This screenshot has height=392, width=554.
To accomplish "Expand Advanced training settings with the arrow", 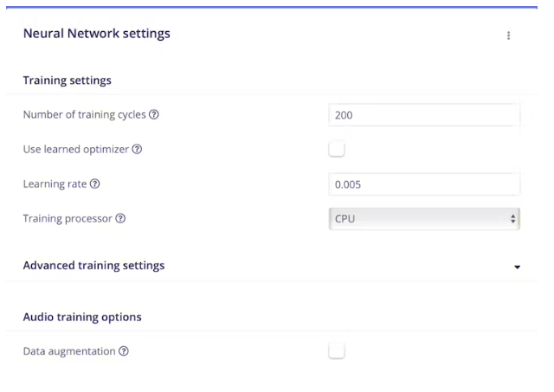I will coord(517,267).
